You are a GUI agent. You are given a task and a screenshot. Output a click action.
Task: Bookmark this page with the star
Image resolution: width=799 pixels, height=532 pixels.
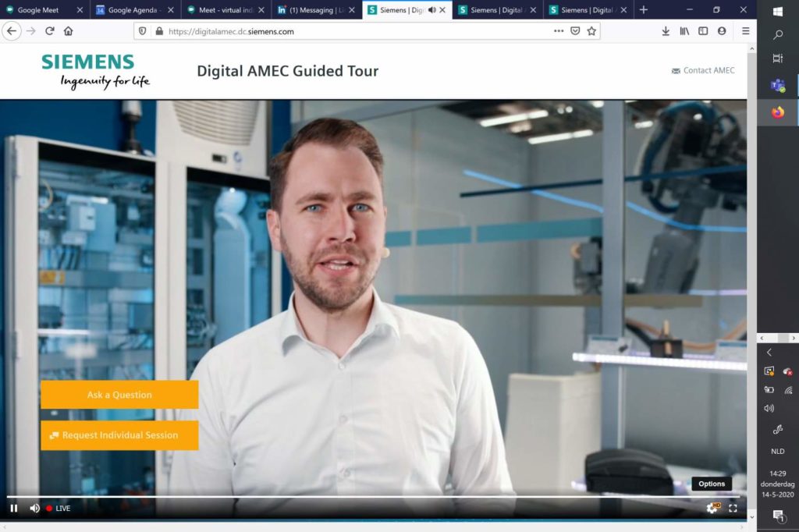(591, 31)
